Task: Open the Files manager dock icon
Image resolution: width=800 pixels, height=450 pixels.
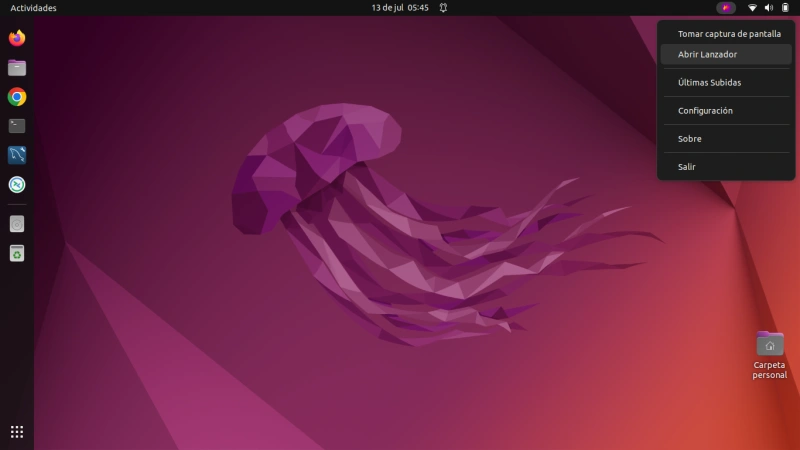Action: pos(17,67)
